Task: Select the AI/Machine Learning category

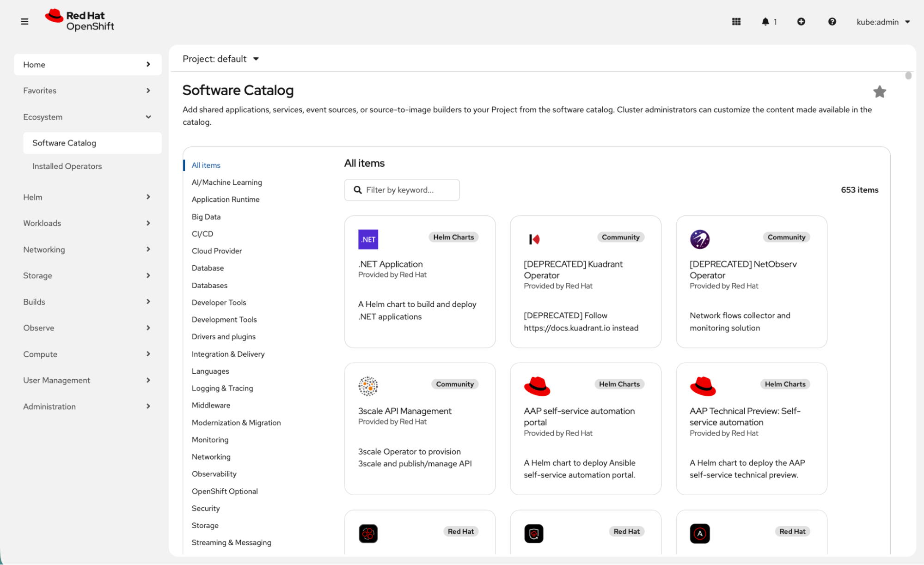Action: click(x=226, y=182)
